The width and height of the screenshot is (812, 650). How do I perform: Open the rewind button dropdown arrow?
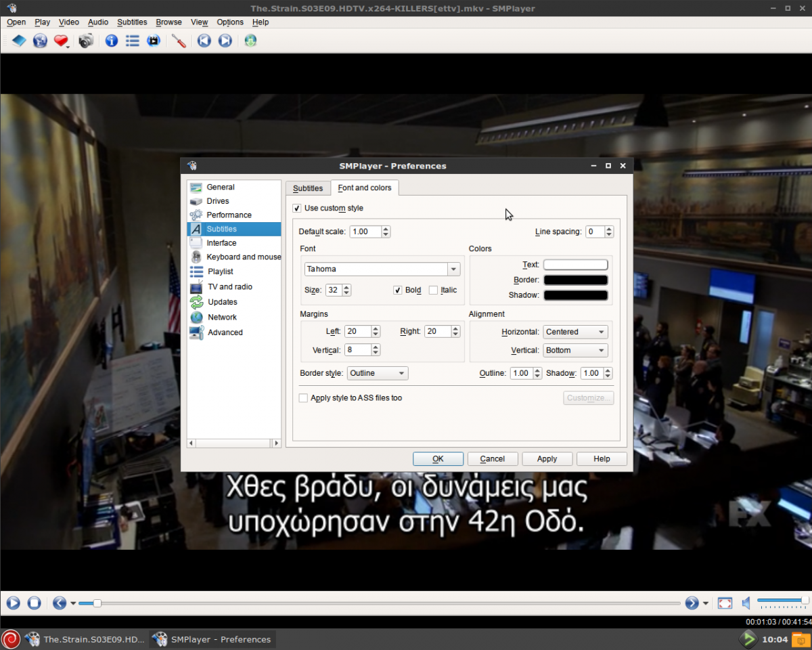coord(73,603)
